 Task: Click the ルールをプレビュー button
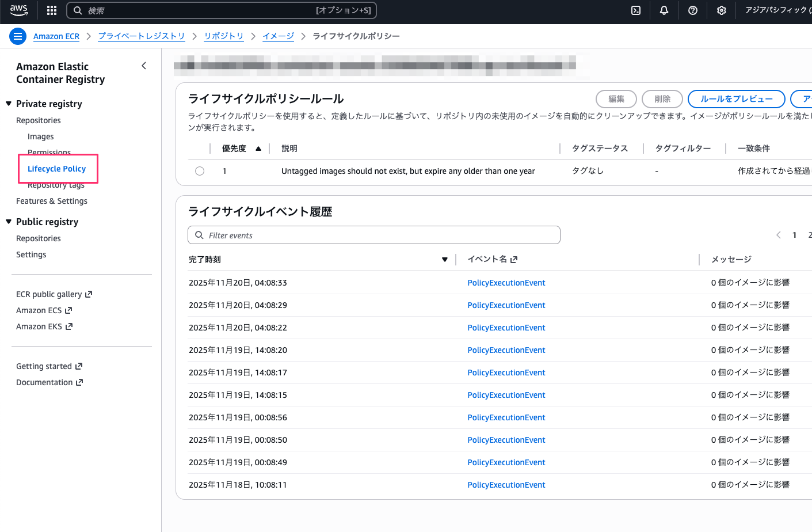click(x=737, y=99)
